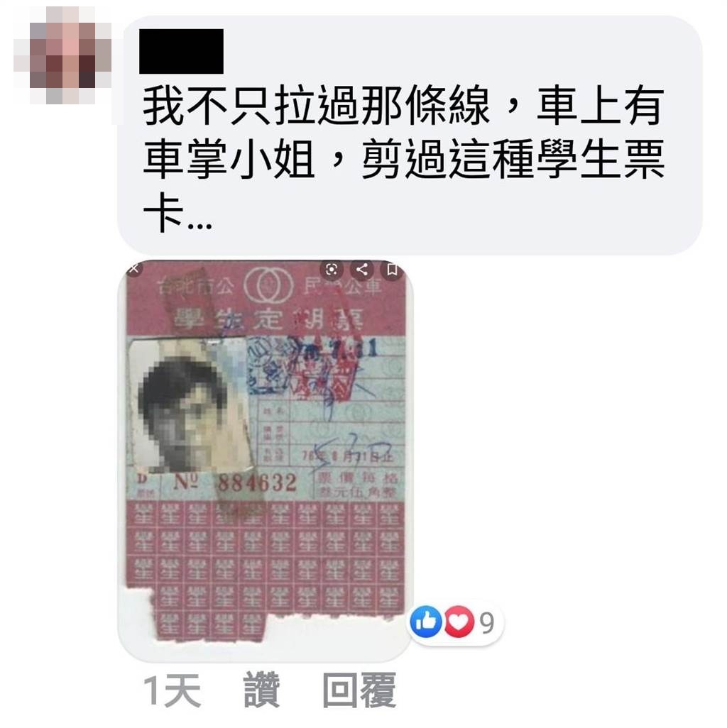Open the 1天 timestamp link
Image resolution: width=727 pixels, height=728 pixels.
click(172, 691)
